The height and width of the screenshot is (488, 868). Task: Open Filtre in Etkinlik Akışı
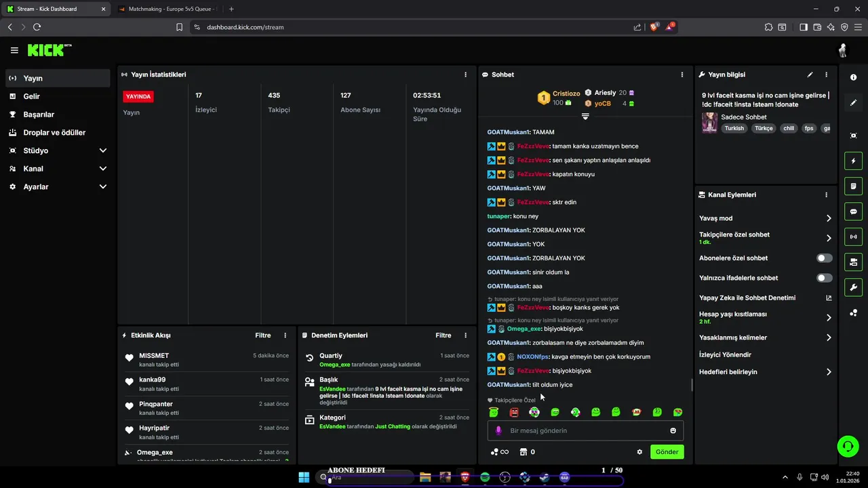[262, 335]
